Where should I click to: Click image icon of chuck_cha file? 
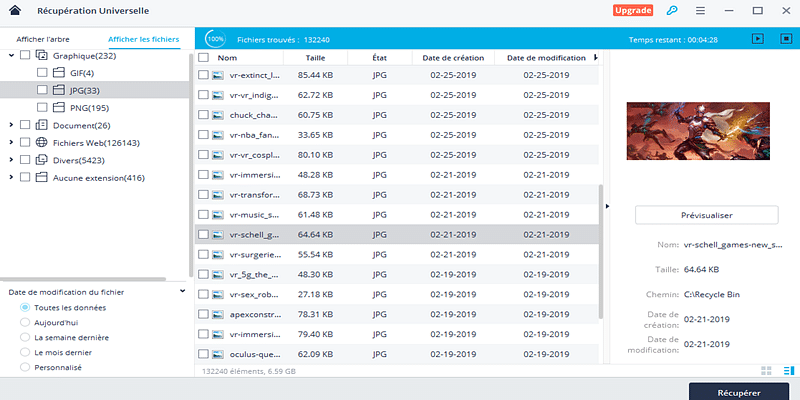218,115
